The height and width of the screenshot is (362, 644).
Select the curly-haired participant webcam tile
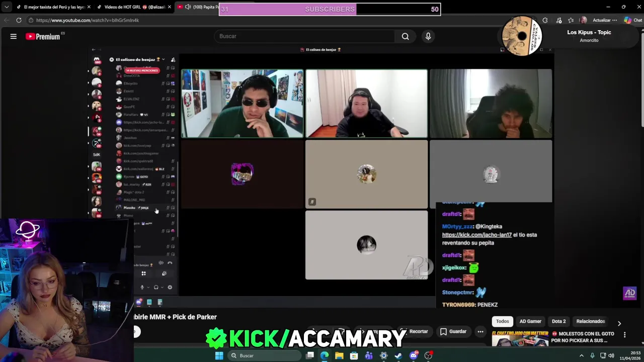point(491,104)
